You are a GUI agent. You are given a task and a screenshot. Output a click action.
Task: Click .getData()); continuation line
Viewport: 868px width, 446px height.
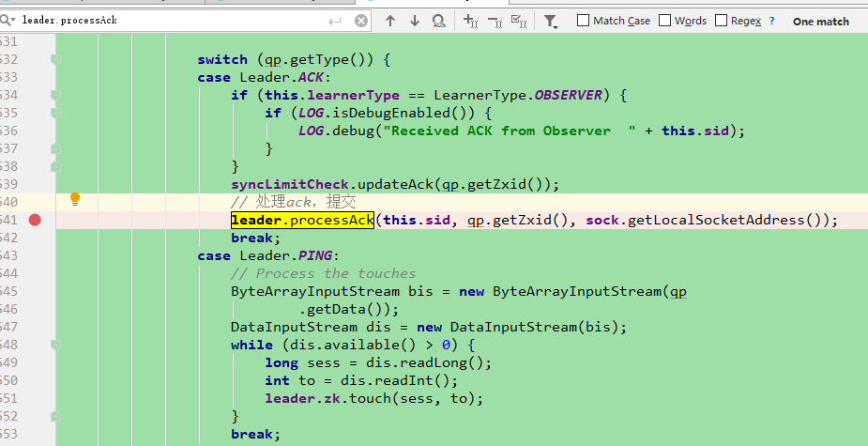click(x=348, y=309)
